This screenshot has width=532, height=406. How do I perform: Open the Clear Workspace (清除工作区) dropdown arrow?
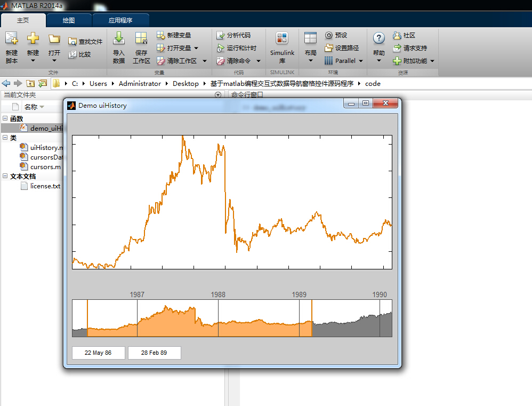(205, 61)
